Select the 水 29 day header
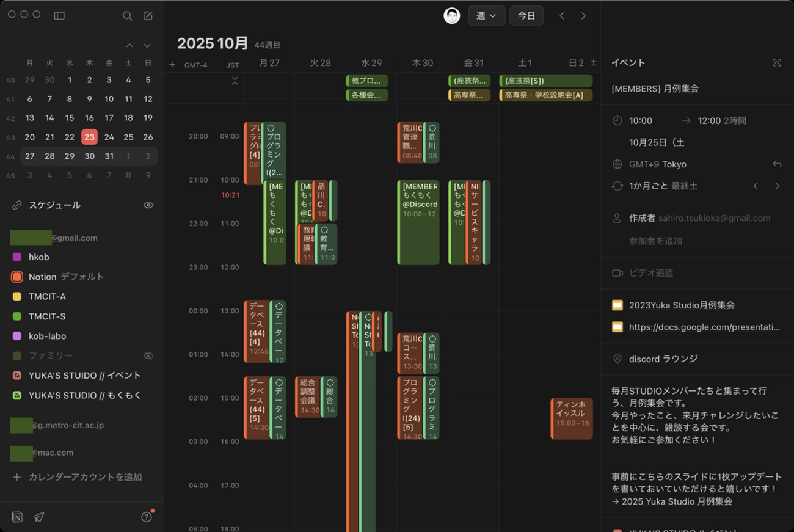 371,63
